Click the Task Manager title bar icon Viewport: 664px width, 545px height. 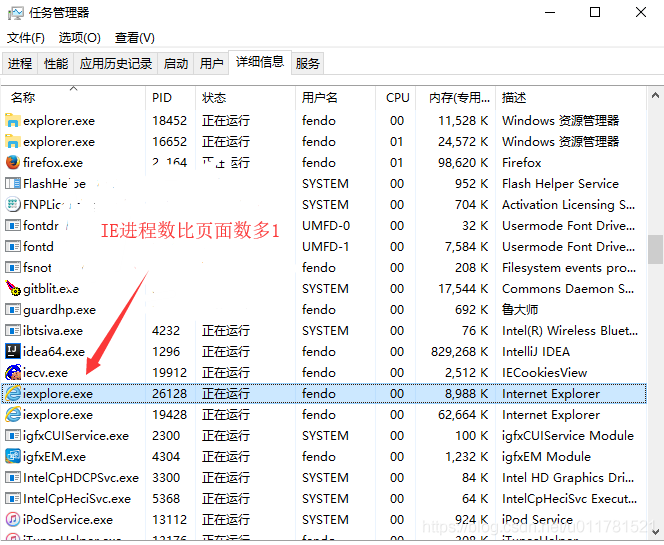(x=15, y=13)
